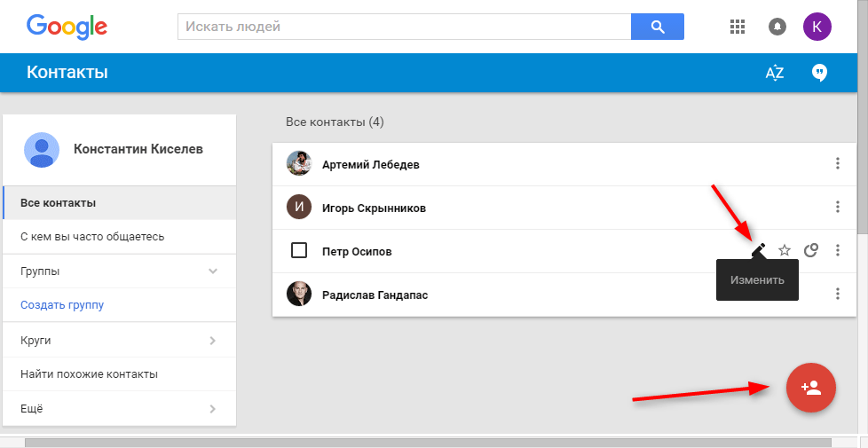The image size is (868, 448).
Task: Select Все контакты in the sidebar
Action: pyautogui.click(x=59, y=202)
